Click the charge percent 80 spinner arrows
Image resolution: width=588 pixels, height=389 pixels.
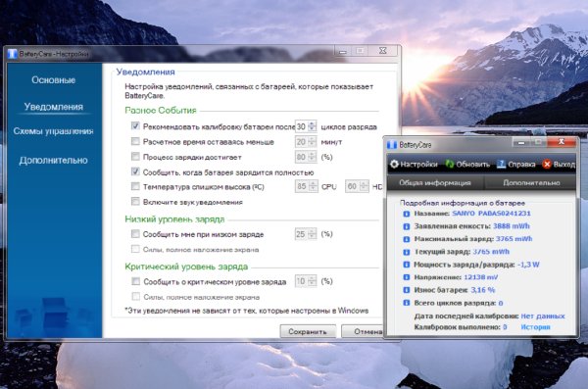[x=312, y=157]
